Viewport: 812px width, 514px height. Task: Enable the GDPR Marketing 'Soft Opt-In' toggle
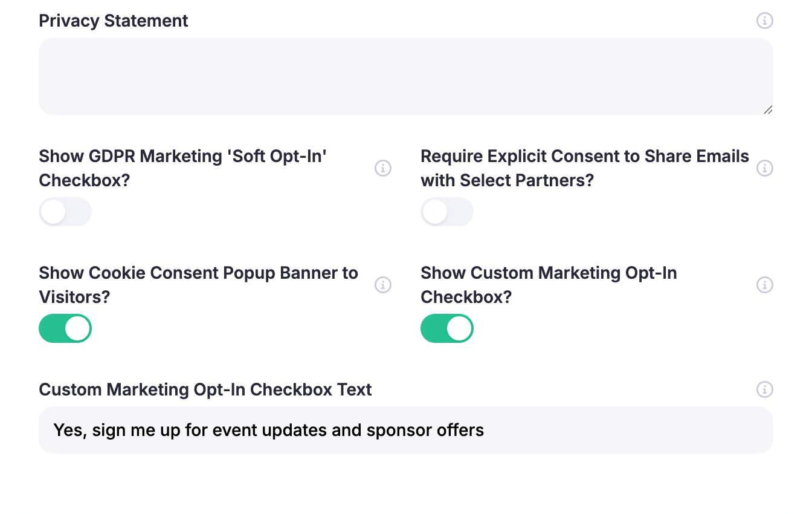65,212
